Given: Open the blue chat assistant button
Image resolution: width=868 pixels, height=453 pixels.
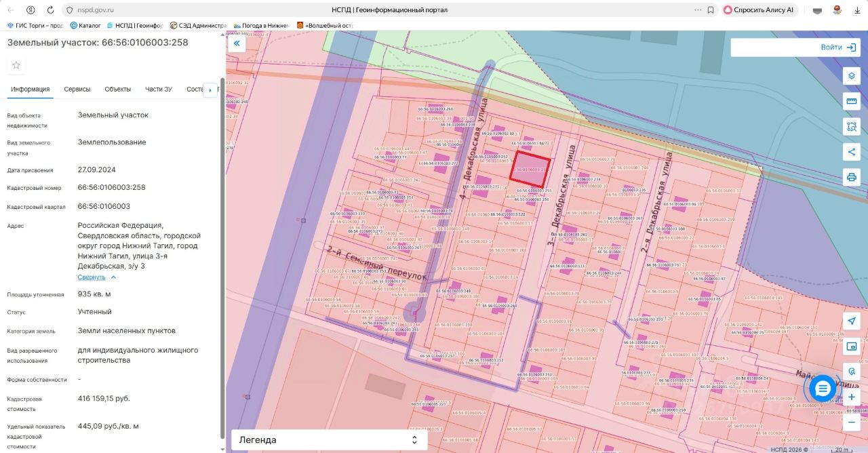Looking at the screenshot, I should [823, 389].
